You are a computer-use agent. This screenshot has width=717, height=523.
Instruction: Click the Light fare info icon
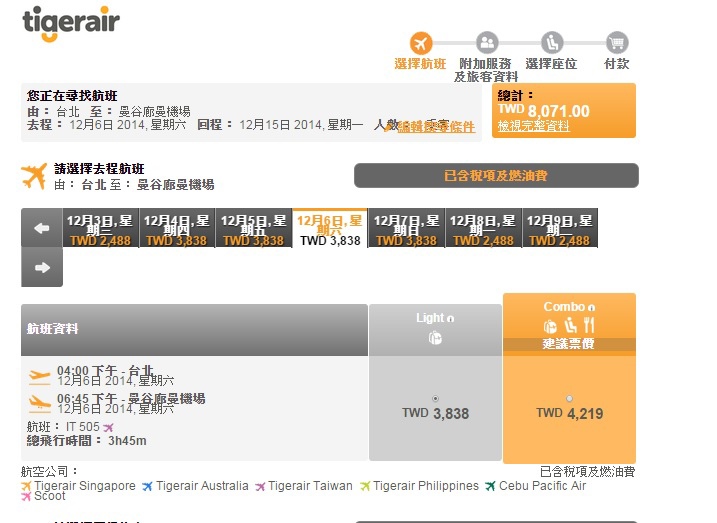tap(450, 319)
